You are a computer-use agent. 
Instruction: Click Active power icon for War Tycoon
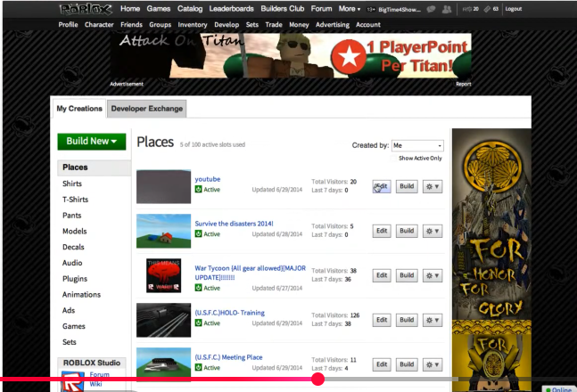click(x=198, y=288)
